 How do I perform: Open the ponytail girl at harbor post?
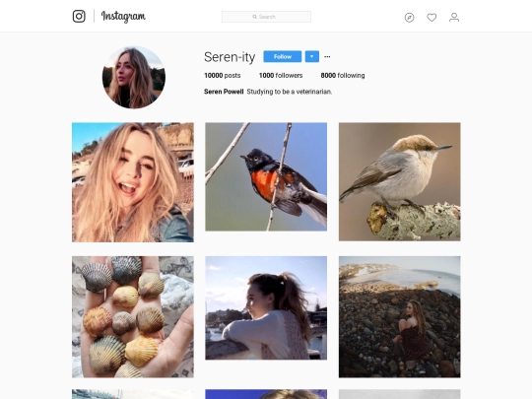click(266, 308)
